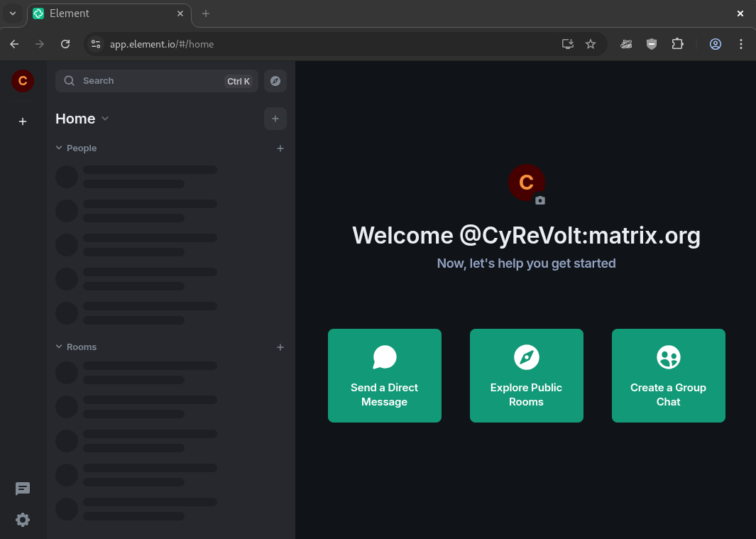The width and height of the screenshot is (756, 539).
Task: Click Send a Direct Message button
Action: [384, 376]
